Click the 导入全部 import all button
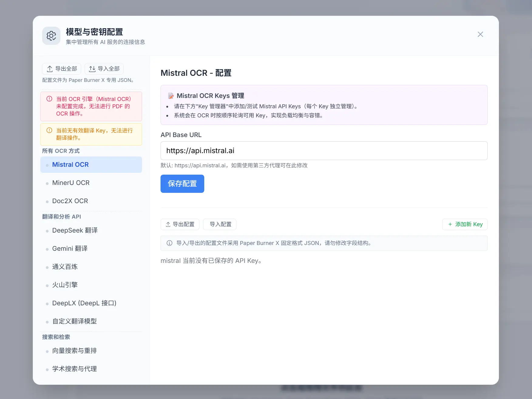Image resolution: width=532 pixels, height=399 pixels. point(104,69)
